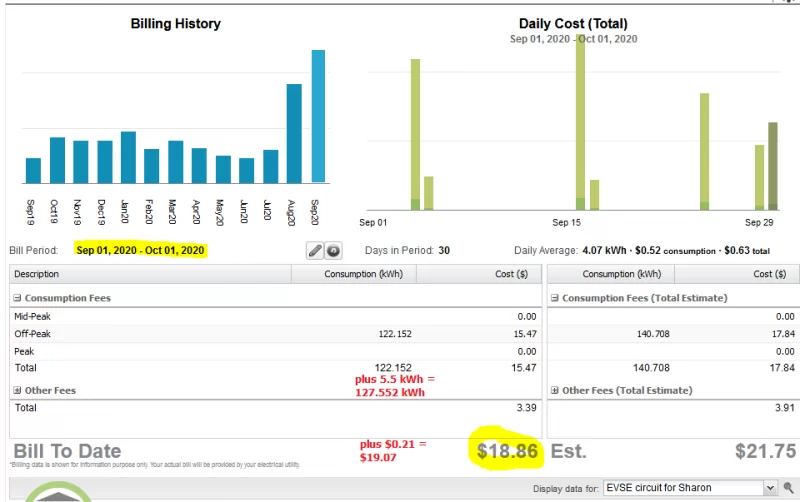
Task: Expand Other Fees (Total Estimate) section
Action: point(555,390)
